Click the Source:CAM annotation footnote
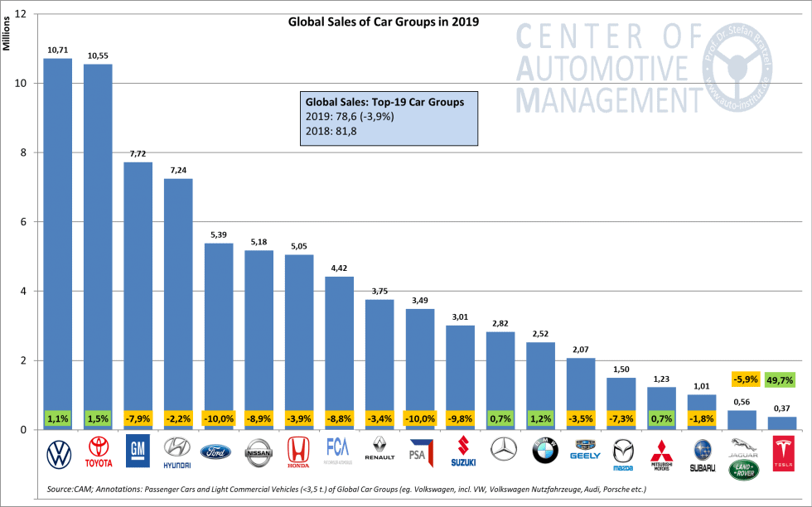The height and width of the screenshot is (507, 812). coord(346,489)
